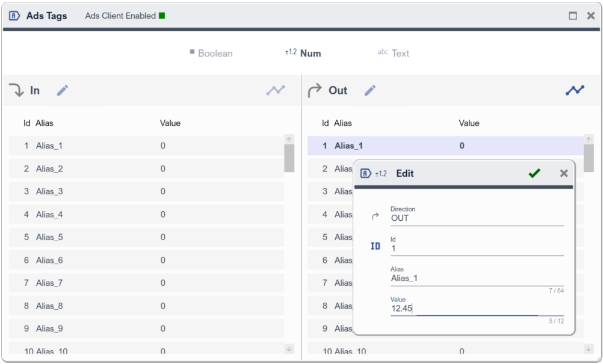Maximize the Ads Tags window
The image size is (603, 364).
[x=573, y=16]
